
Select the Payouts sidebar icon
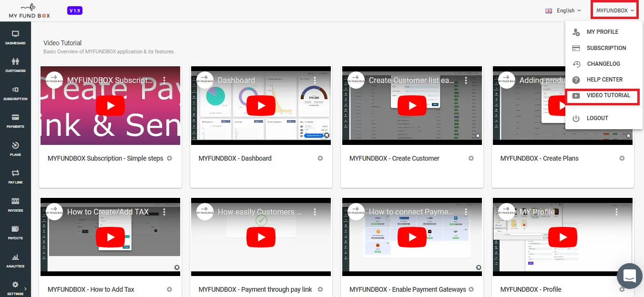point(15,229)
